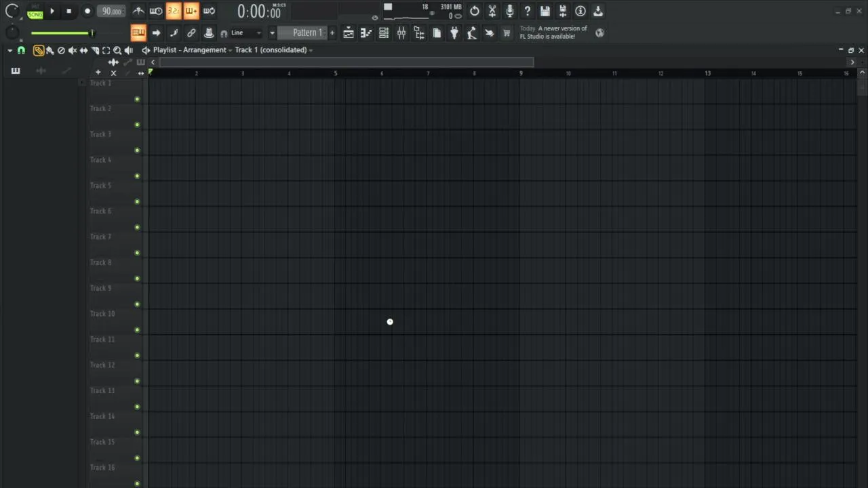The height and width of the screenshot is (488, 868).
Task: Select the Zoom magnifier tool
Action: (x=117, y=50)
